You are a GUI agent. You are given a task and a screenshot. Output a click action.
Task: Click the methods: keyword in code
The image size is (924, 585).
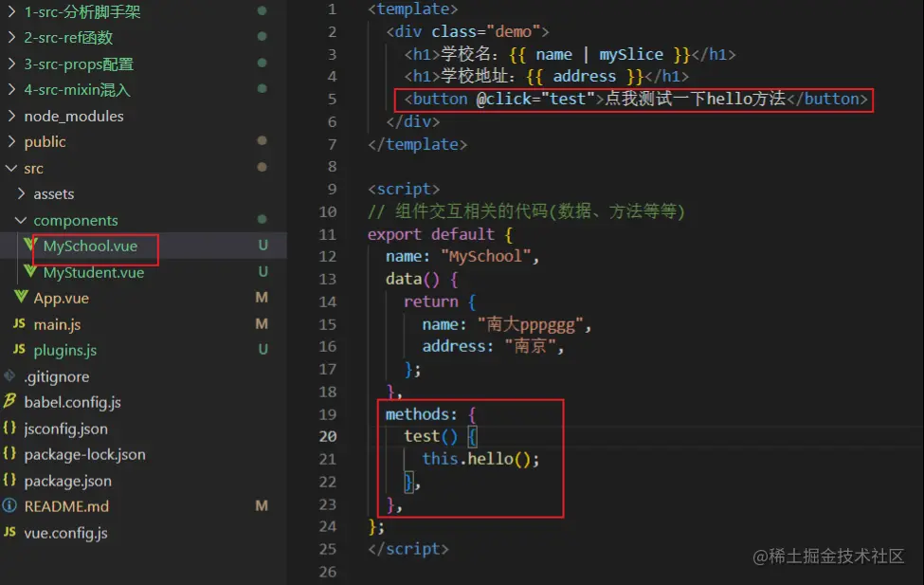422,414
